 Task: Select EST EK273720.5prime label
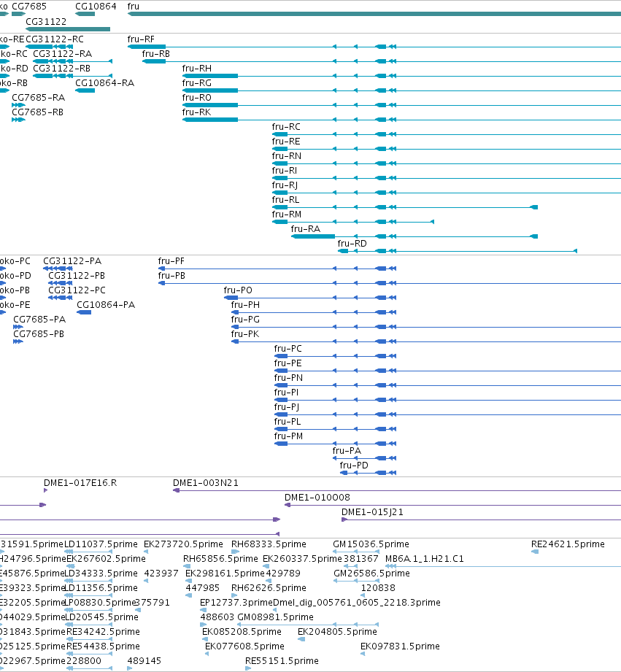click(183, 544)
